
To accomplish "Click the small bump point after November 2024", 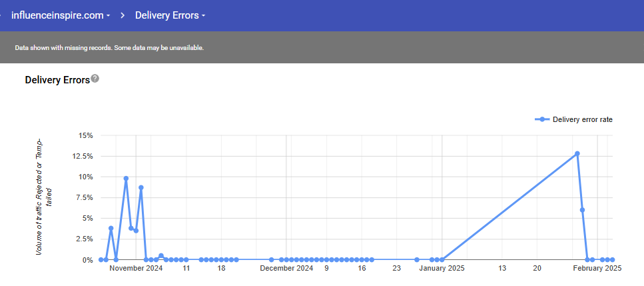I will (161, 256).
